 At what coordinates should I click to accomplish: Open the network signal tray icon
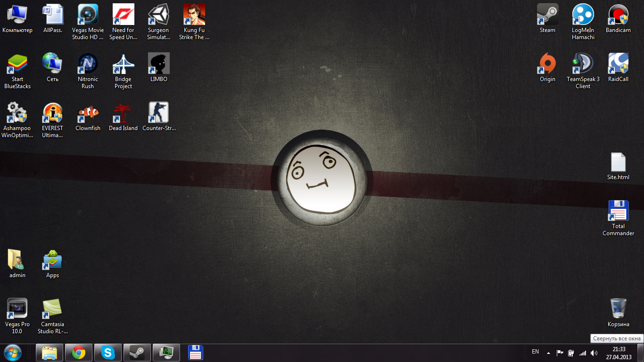tap(583, 353)
